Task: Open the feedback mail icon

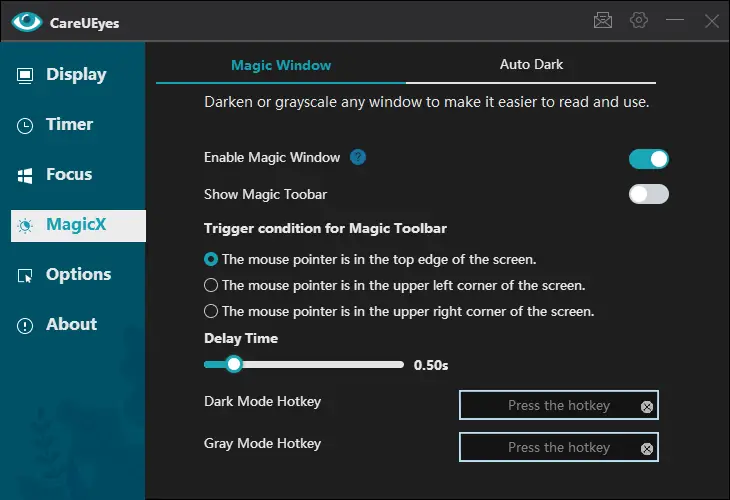Action: 602,20
